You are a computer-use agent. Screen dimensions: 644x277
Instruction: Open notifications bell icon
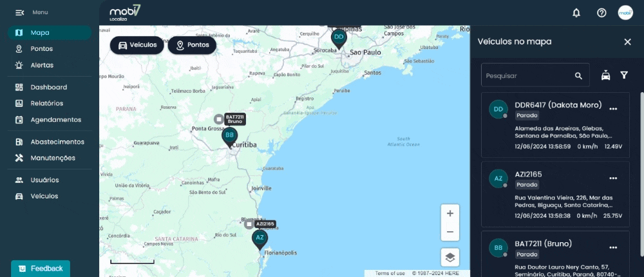tap(576, 13)
